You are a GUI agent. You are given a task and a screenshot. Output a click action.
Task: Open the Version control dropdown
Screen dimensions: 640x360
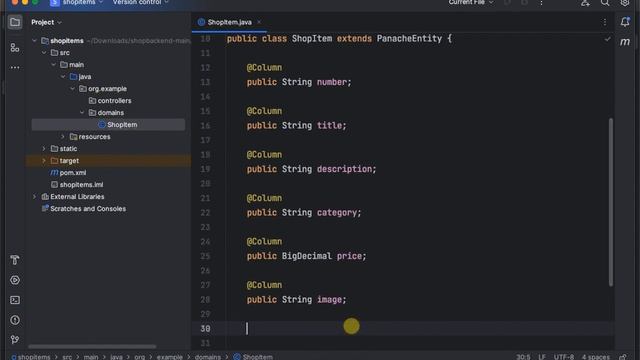141,2
